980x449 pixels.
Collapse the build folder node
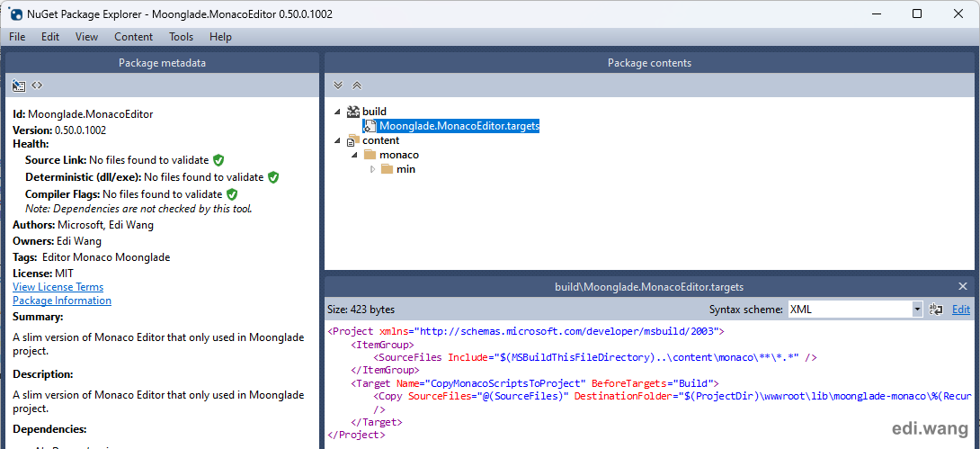click(x=337, y=112)
